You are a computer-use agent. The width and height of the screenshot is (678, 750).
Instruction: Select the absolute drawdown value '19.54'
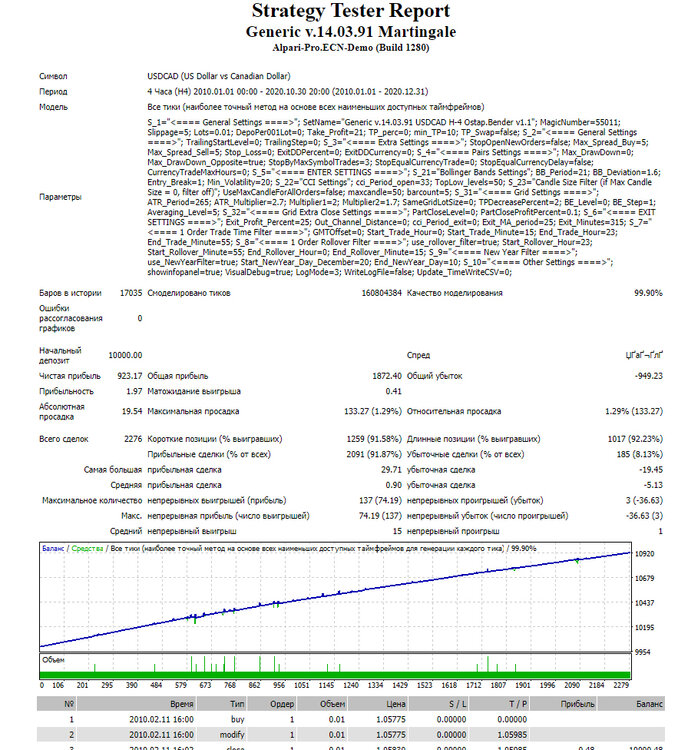132,411
